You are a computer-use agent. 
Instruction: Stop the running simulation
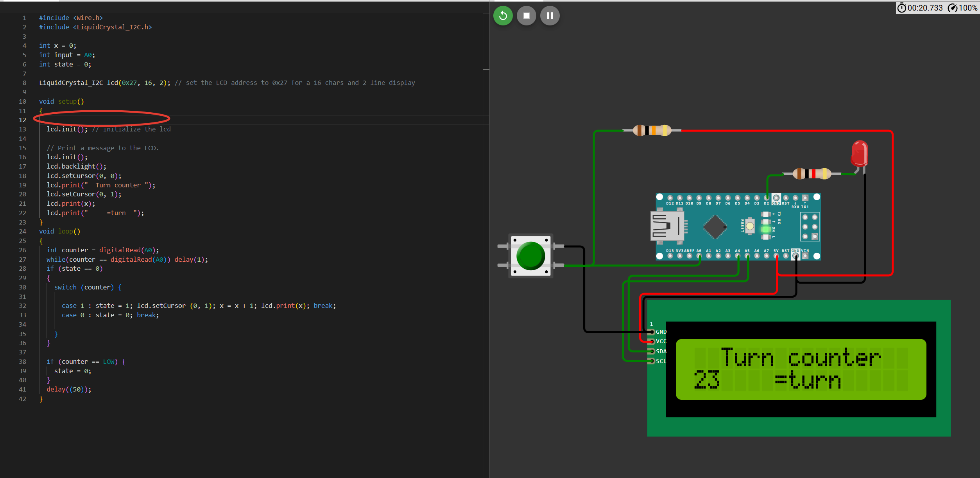[x=526, y=16]
